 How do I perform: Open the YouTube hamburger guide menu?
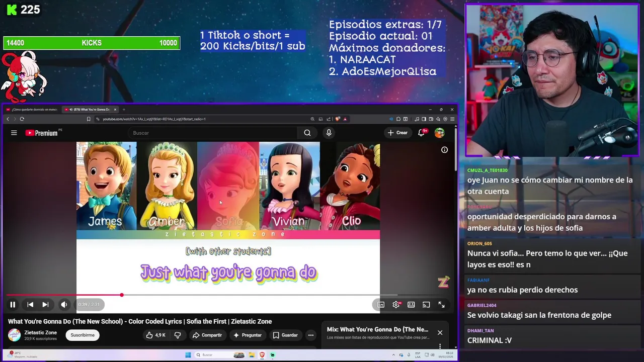coord(14,133)
